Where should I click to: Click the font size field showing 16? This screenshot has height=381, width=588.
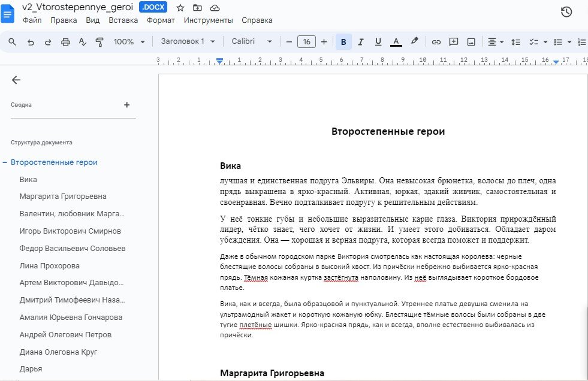[x=306, y=41]
